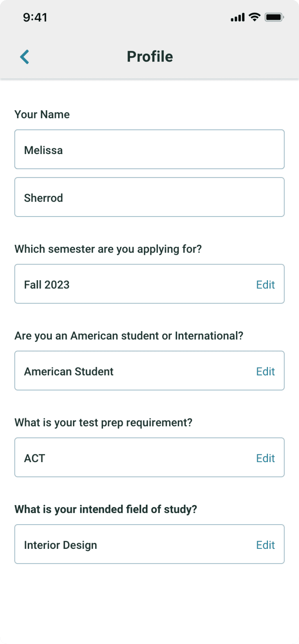299x644 pixels.
Task: Click the 9:41 clock in status bar
Action: point(35,17)
